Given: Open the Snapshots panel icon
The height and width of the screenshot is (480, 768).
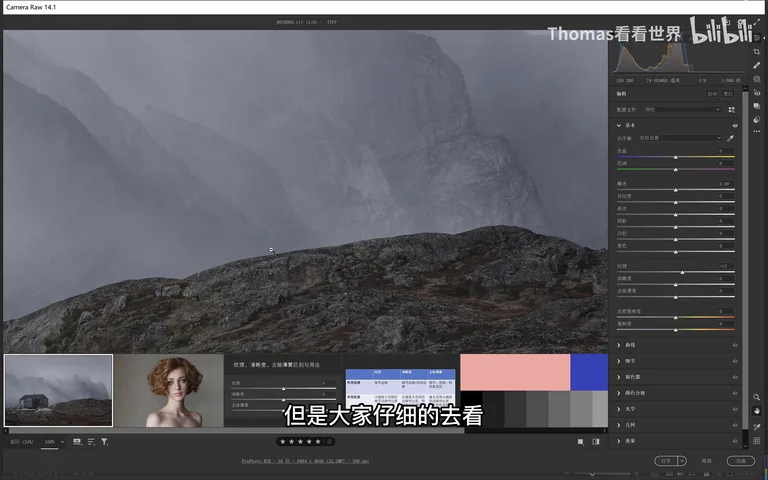Looking at the screenshot, I should [757, 106].
